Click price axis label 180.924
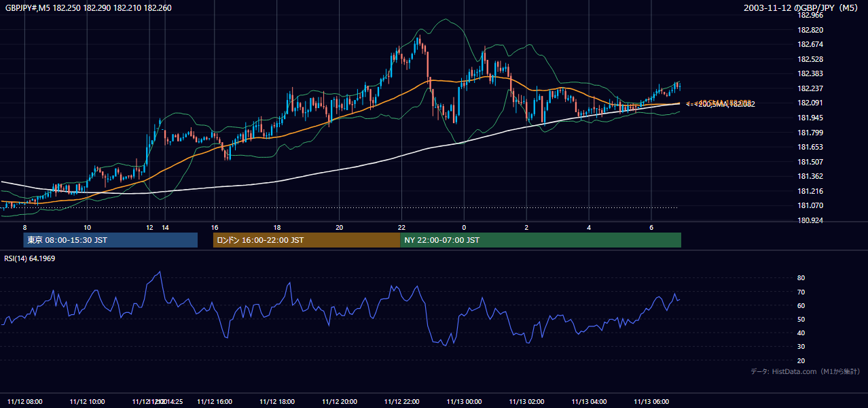The height and width of the screenshot is (408, 868). pyautogui.click(x=810, y=220)
